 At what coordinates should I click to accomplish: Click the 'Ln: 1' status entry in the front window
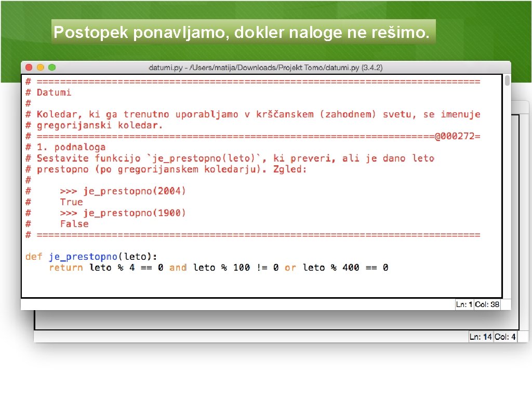point(464,304)
